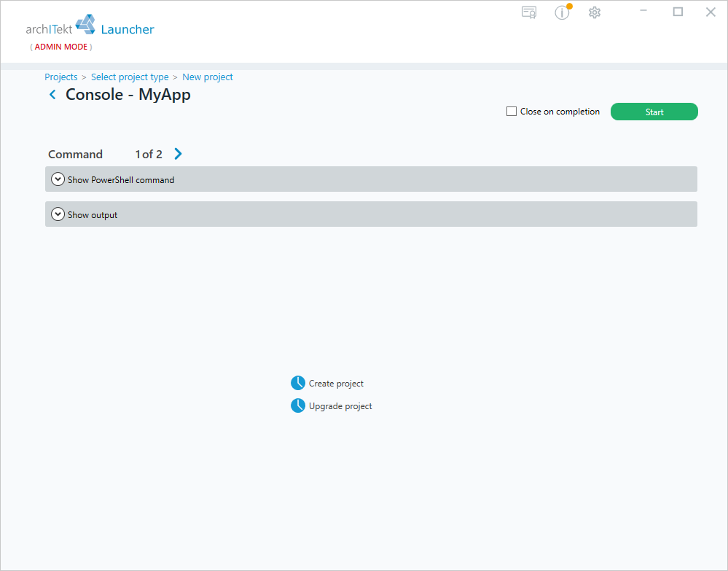Click the Console - MyApp heading
Viewport: 728px width, 571px height.
128,95
